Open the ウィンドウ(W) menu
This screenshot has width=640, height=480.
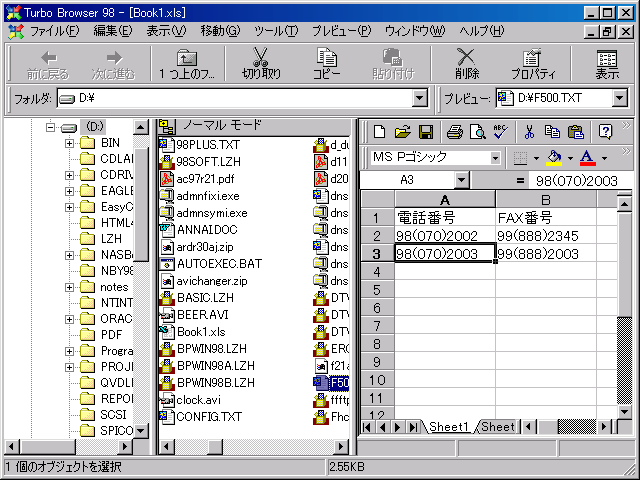[x=415, y=31]
